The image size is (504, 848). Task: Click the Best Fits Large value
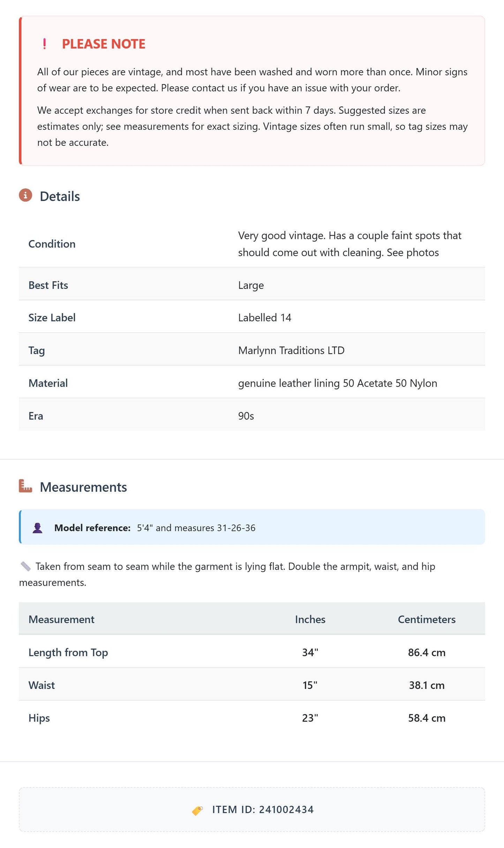click(x=251, y=285)
